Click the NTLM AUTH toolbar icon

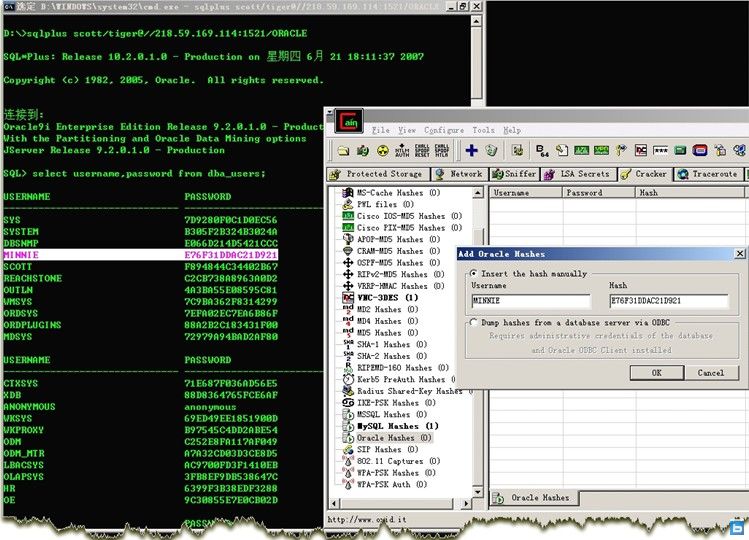point(402,151)
